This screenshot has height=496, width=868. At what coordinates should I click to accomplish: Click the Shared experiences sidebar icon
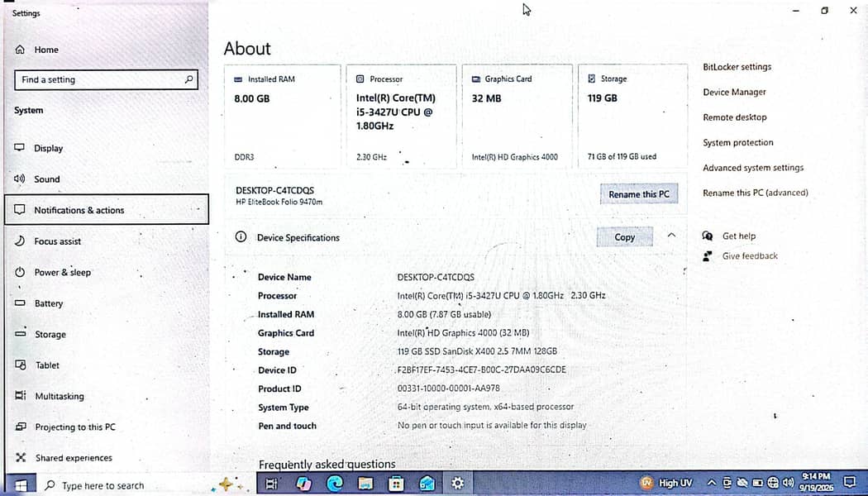click(x=21, y=458)
